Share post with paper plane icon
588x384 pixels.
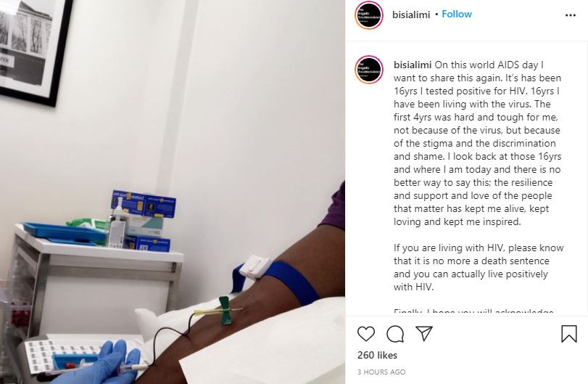click(424, 333)
